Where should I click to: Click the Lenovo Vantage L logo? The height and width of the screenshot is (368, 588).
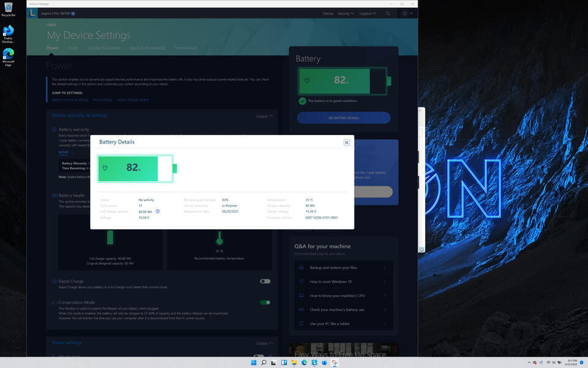point(32,13)
